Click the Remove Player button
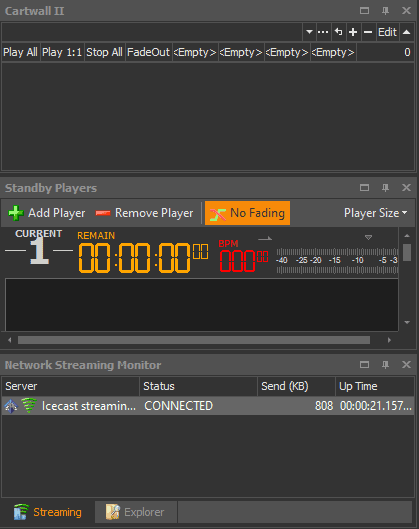This screenshot has width=419, height=529. tap(144, 213)
